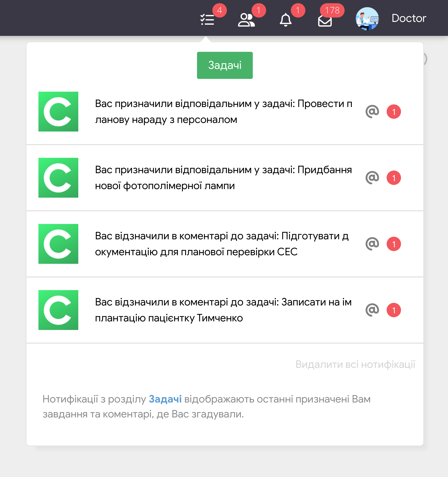Open the Doctor user name menu
The height and width of the screenshot is (477, 448).
409,18
